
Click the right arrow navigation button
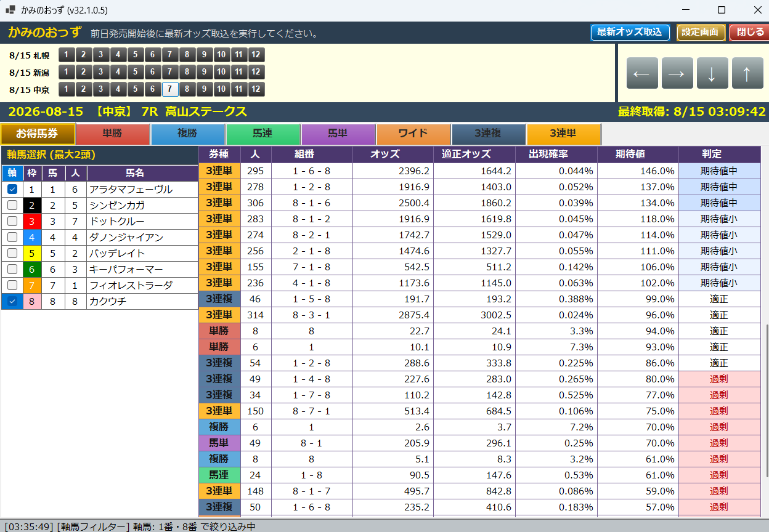[x=677, y=73]
